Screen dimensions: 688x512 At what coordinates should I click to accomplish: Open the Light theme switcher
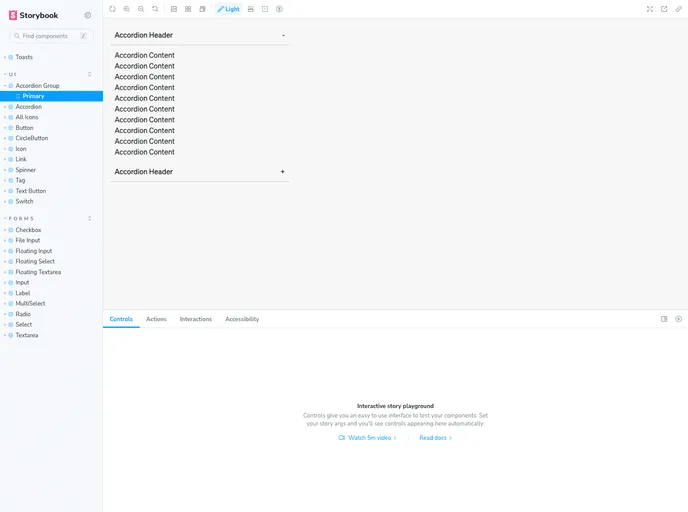pos(228,9)
